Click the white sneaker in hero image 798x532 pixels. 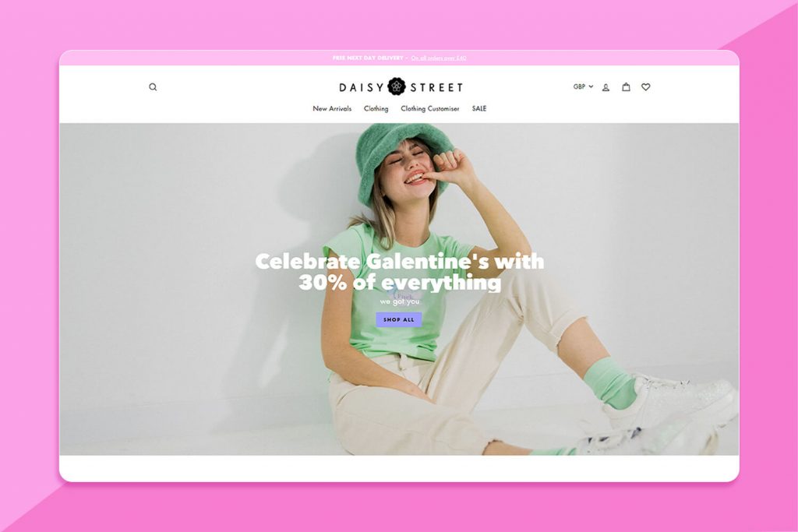[x=667, y=402]
